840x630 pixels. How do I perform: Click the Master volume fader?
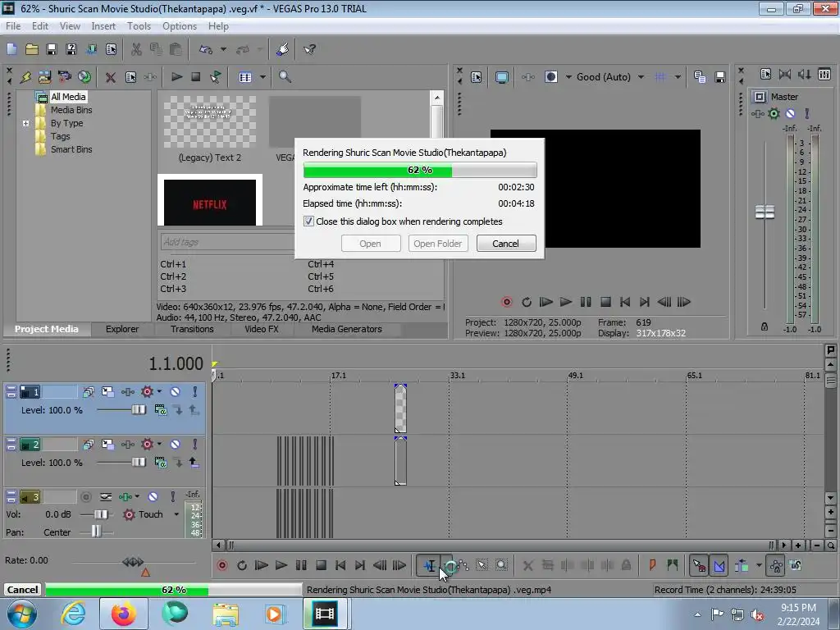tap(765, 212)
